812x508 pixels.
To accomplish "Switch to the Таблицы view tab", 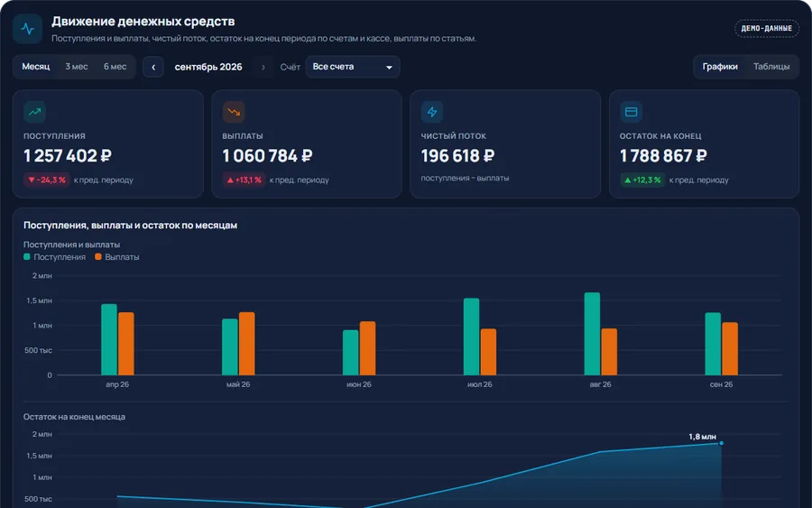I will [771, 67].
